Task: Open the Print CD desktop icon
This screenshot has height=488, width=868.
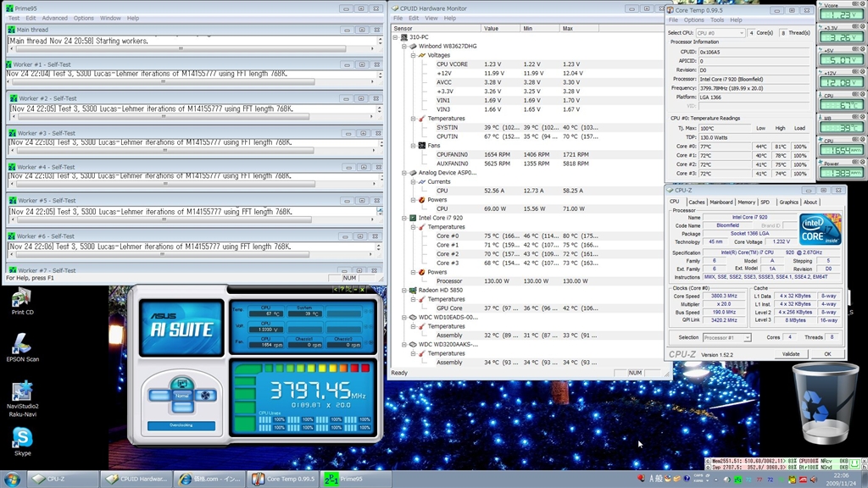Action: coord(22,302)
